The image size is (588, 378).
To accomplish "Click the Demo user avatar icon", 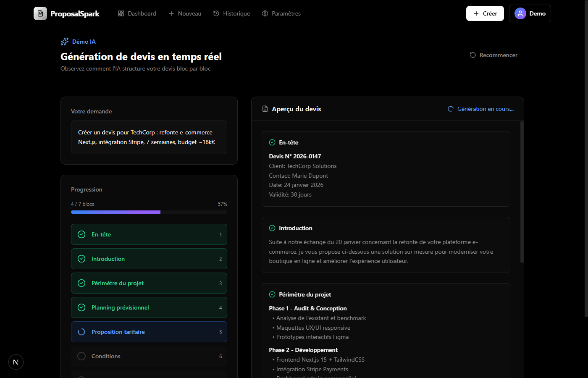I will 520,13.
